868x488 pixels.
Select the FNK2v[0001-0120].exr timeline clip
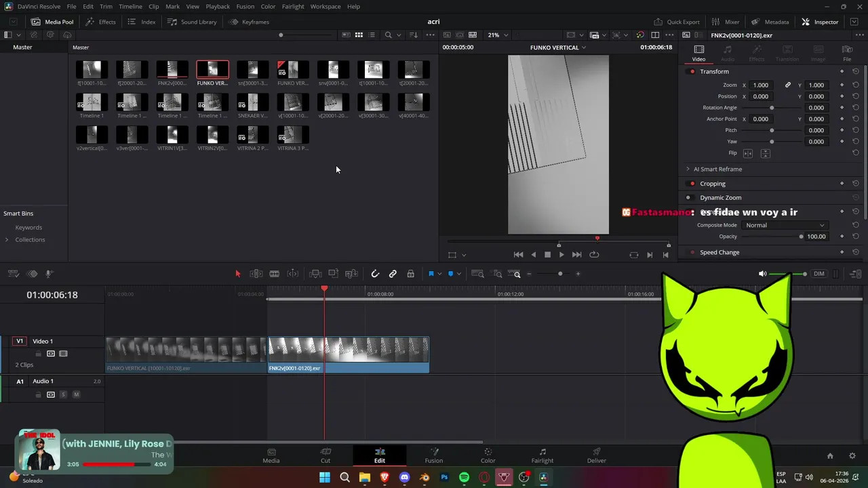[349, 355]
